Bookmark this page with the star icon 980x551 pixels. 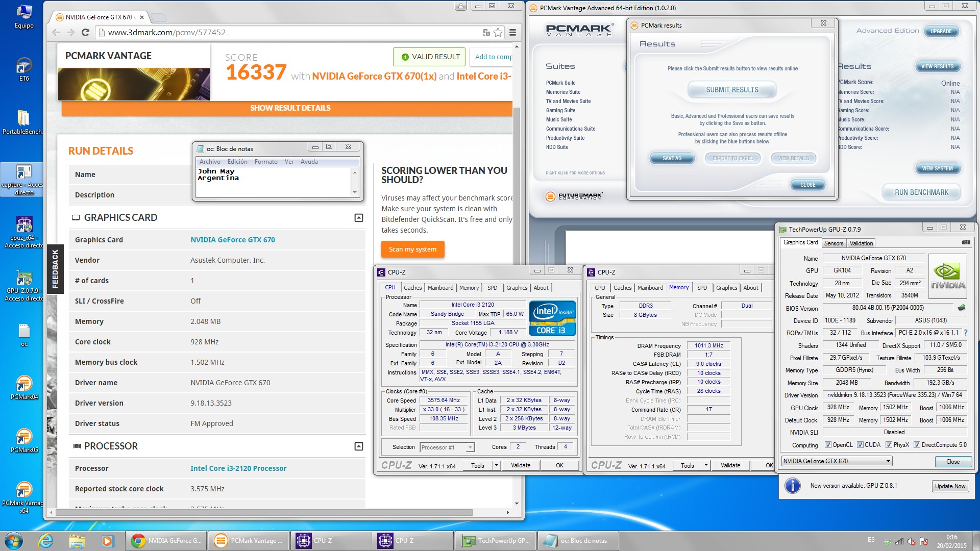pyautogui.click(x=498, y=32)
